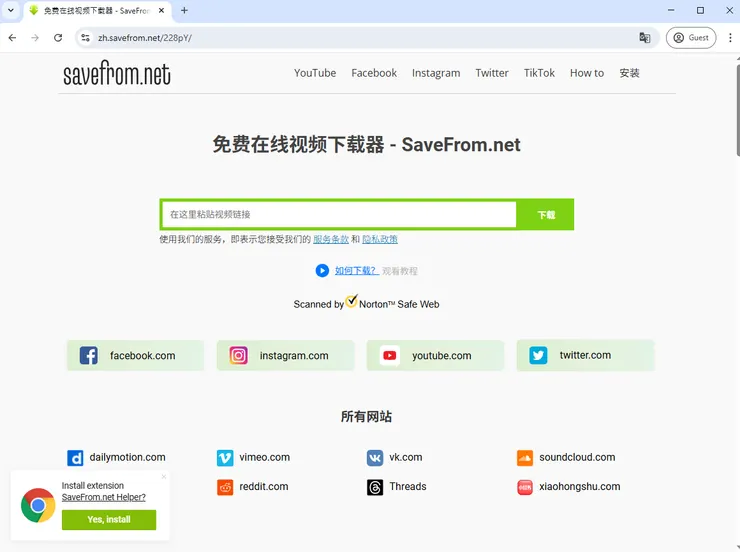Click the Xiaohongshu icon
Screen dimensions: 740x552
point(525,487)
